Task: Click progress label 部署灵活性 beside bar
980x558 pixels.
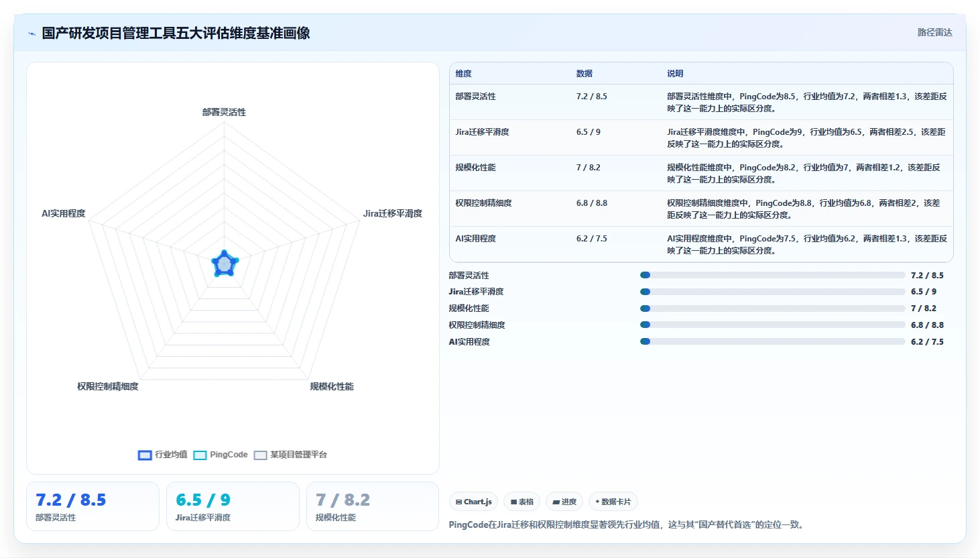Action: (x=469, y=276)
